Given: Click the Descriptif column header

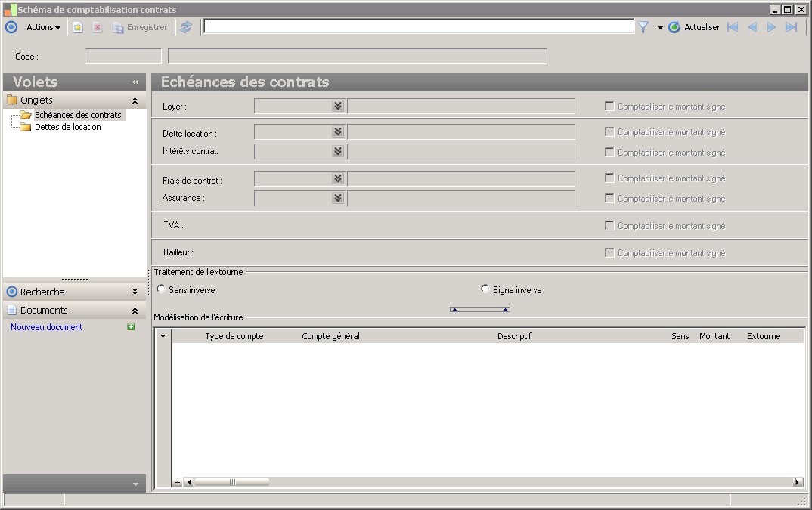Looking at the screenshot, I should pyautogui.click(x=514, y=336).
